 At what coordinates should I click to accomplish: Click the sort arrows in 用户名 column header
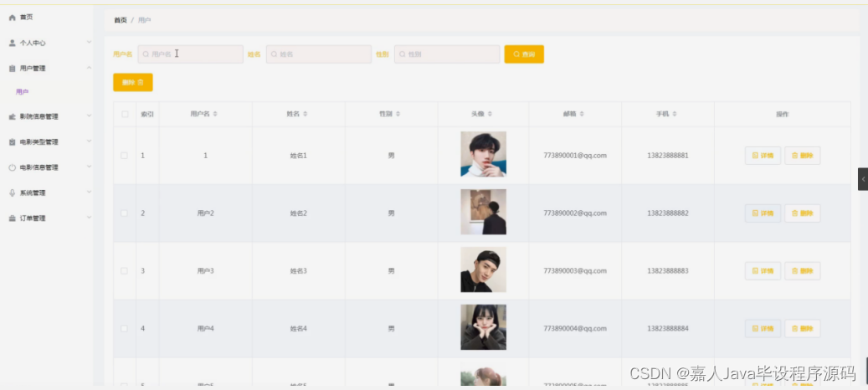[x=215, y=114]
